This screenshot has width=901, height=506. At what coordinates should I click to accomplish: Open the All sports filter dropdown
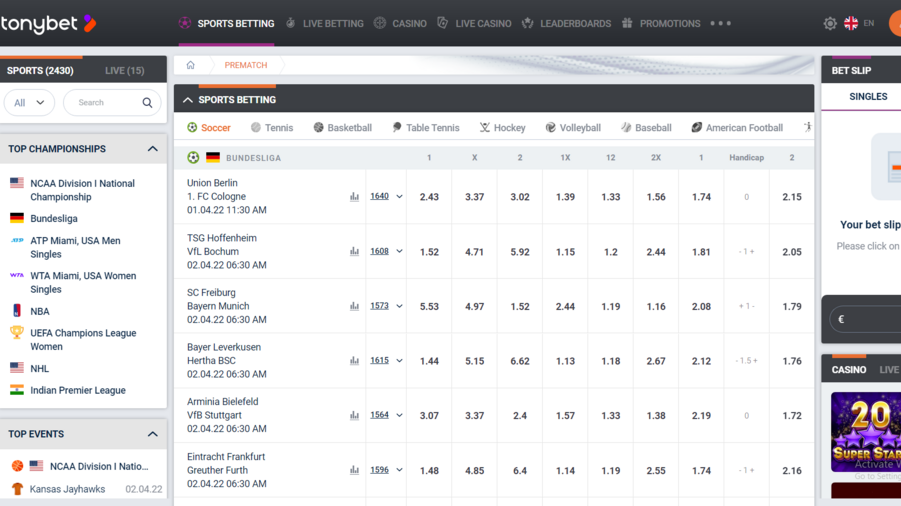click(29, 103)
